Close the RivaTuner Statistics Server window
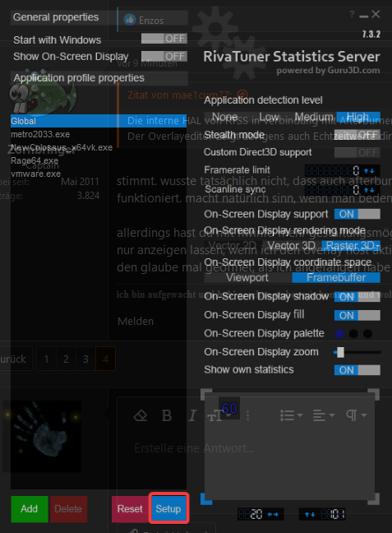 click(x=376, y=14)
